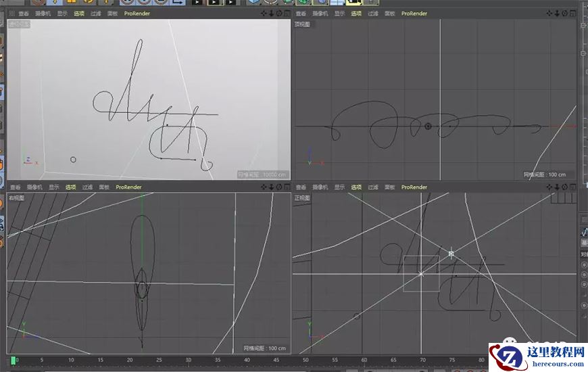Jump to frame 40 on the timeline ruler

pos(247,360)
